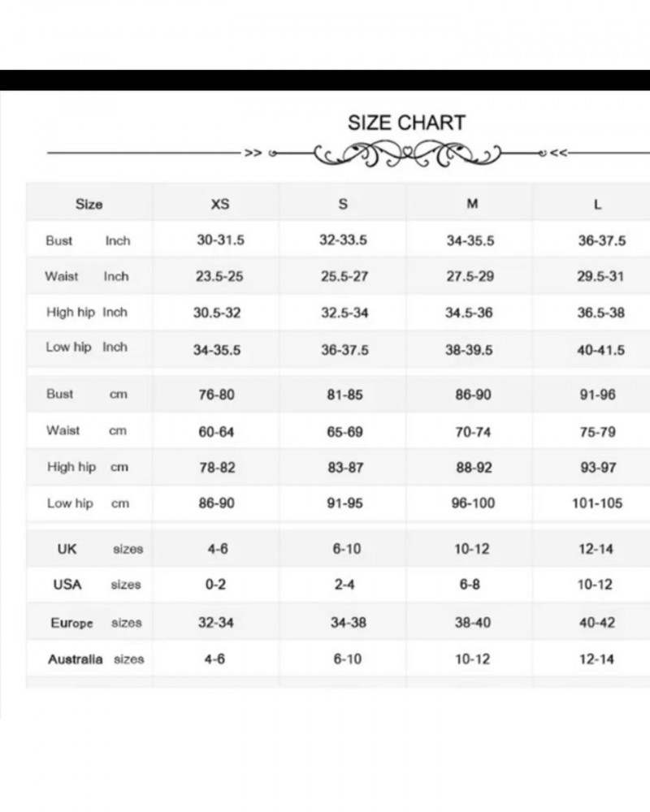Click the 81-85 bust cm value
650x812 pixels.
(x=345, y=395)
